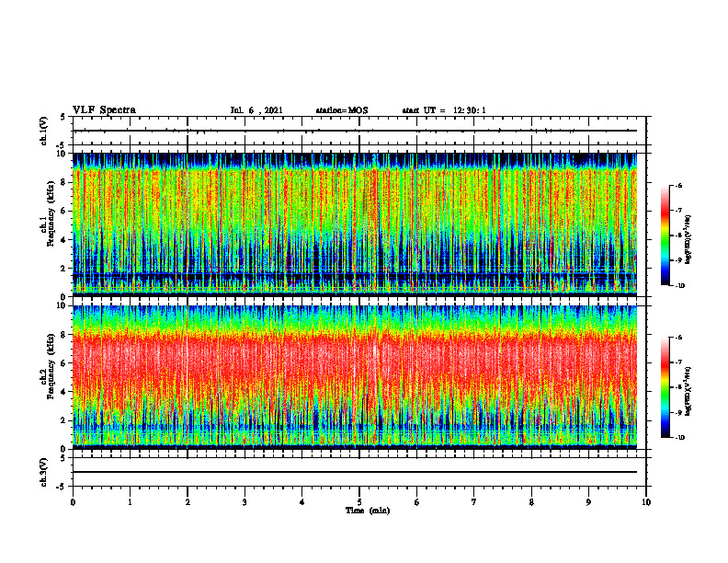Screen dimensions: 728x563
Task: Click the 'Time (min)' axis label
Action: [368, 511]
